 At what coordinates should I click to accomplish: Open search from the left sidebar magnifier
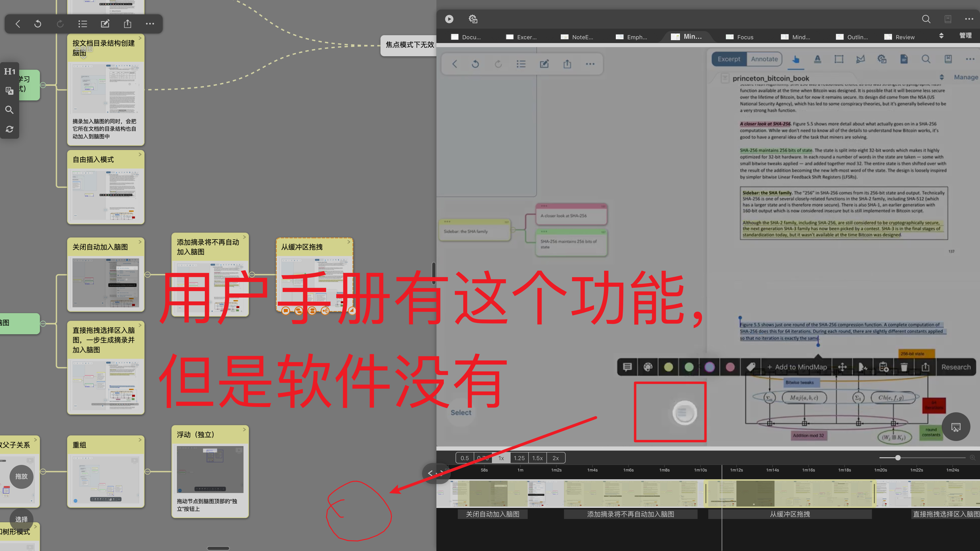click(x=10, y=110)
